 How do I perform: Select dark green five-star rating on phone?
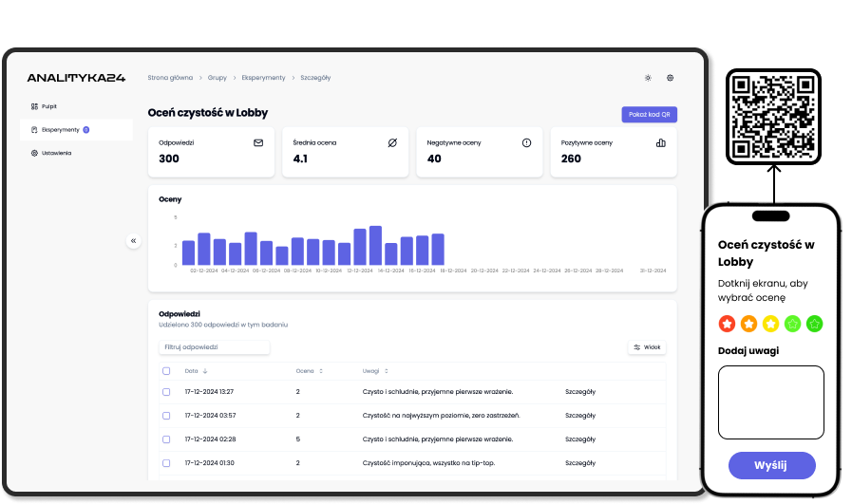point(814,324)
